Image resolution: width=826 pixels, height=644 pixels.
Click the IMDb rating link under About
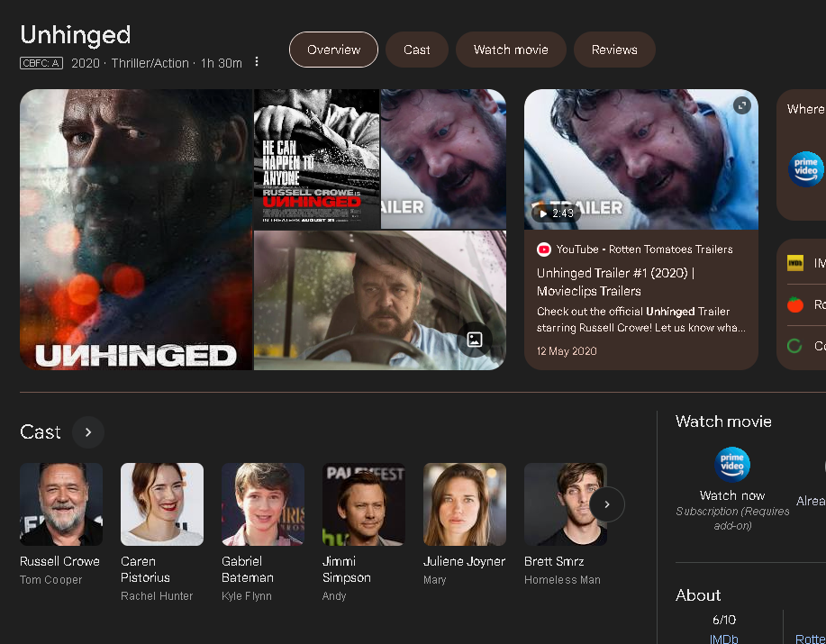click(723, 639)
